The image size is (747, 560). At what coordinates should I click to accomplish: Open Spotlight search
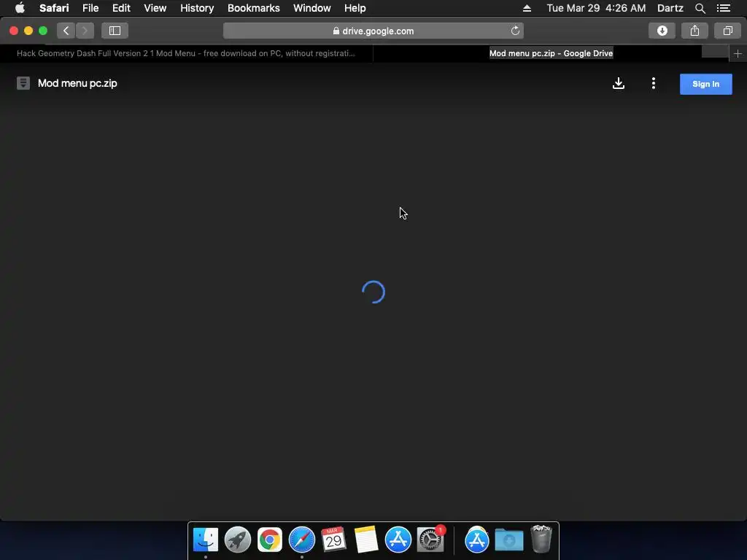(700, 8)
